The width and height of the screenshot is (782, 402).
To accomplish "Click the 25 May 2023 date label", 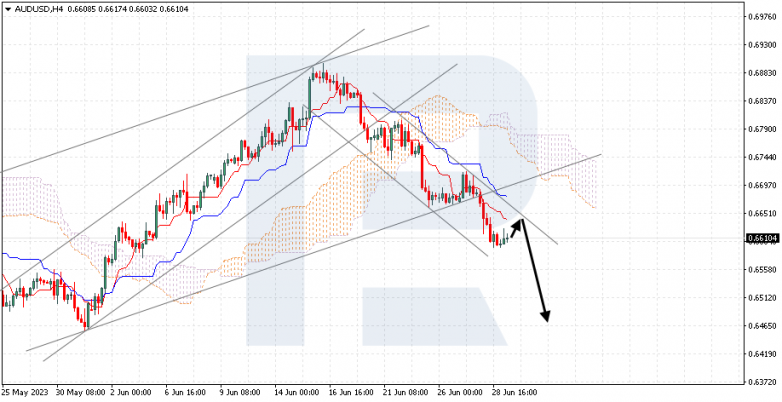I will 25,393.
